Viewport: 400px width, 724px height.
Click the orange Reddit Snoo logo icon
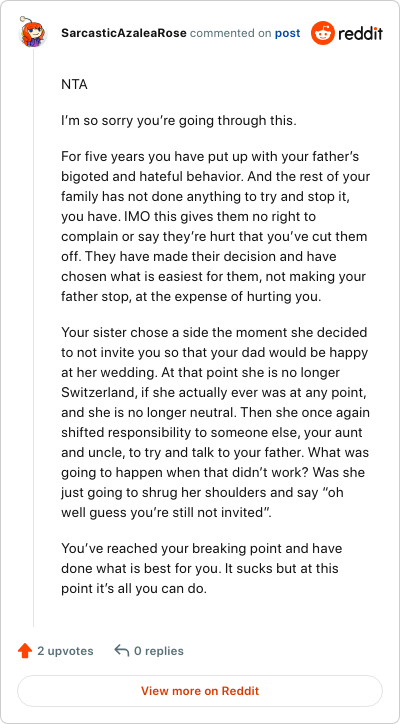click(x=322, y=33)
